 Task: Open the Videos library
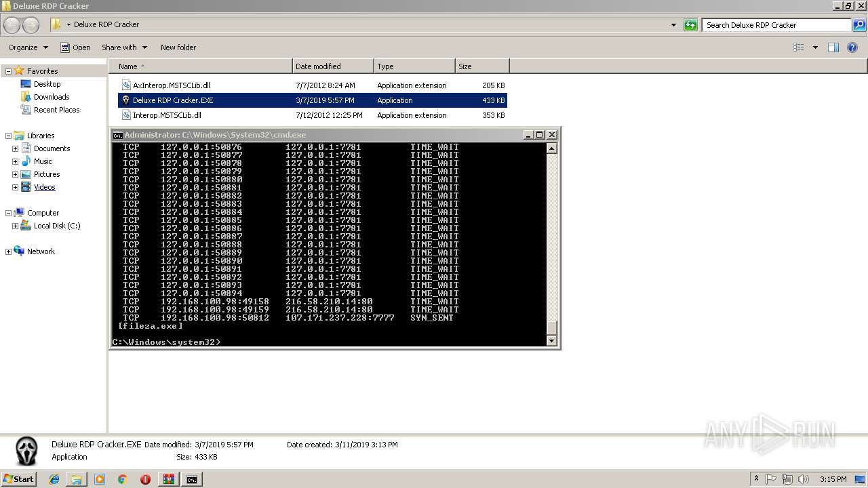coord(45,187)
